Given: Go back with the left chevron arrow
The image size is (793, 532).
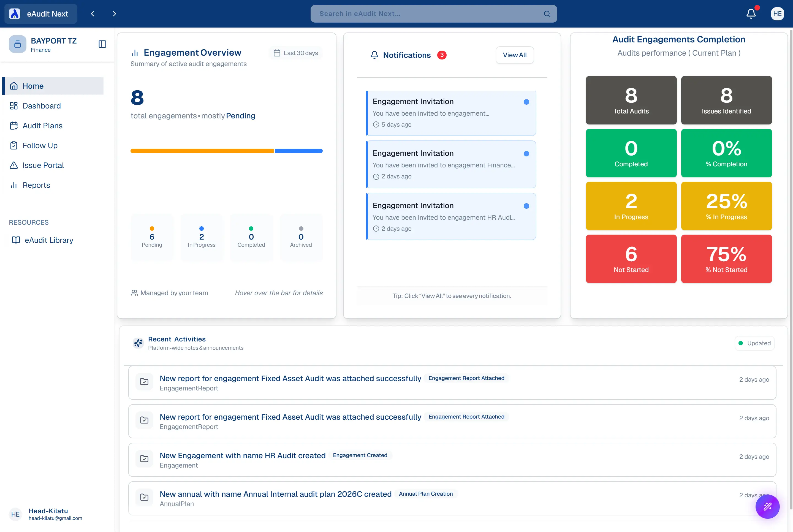Looking at the screenshot, I should 93,14.
